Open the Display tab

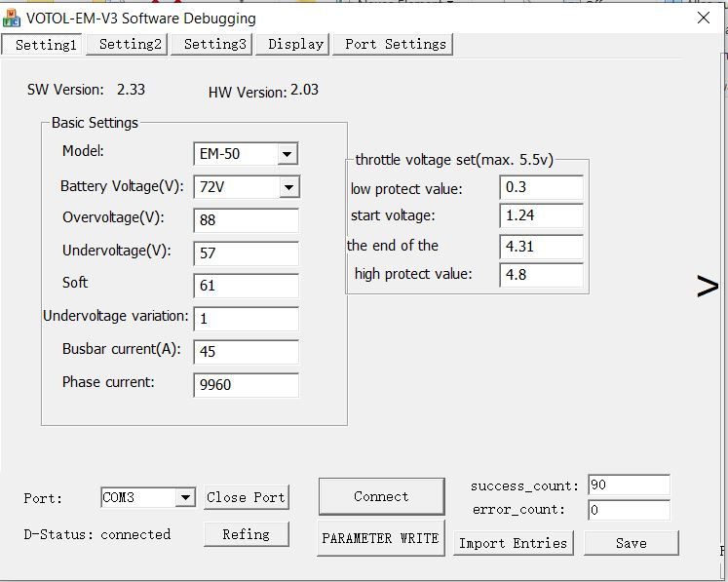pyautogui.click(x=295, y=44)
